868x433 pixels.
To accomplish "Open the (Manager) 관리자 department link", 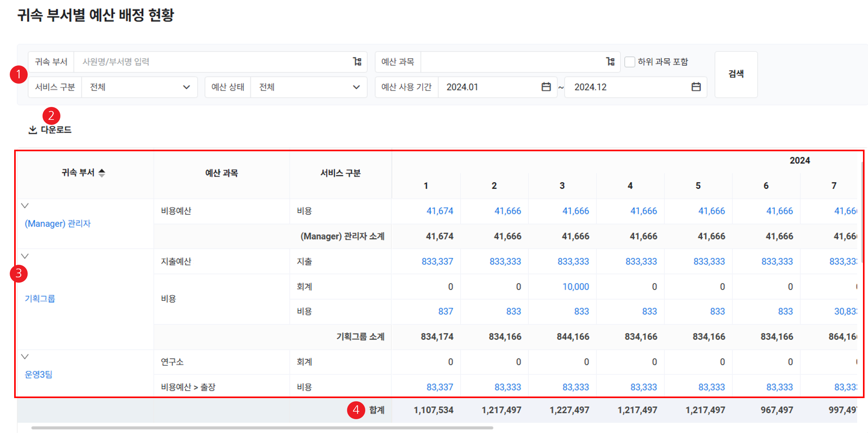I will pyautogui.click(x=58, y=224).
